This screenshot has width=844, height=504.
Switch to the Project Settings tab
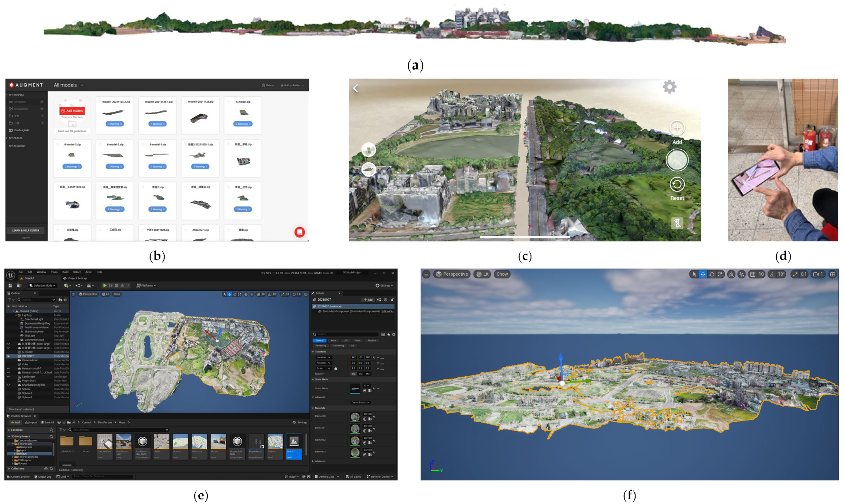[x=77, y=278]
